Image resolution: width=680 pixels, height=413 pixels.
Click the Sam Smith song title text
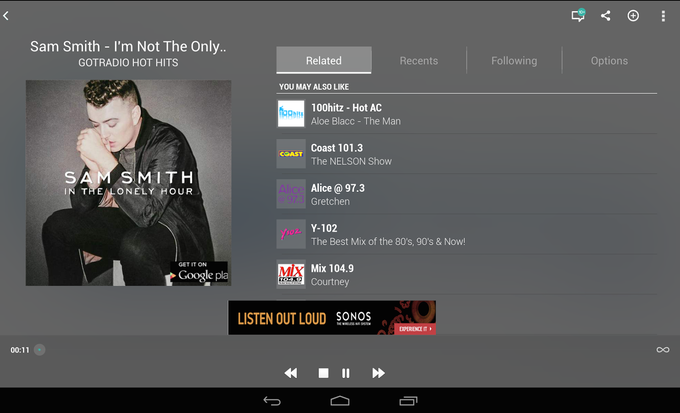coord(128,46)
